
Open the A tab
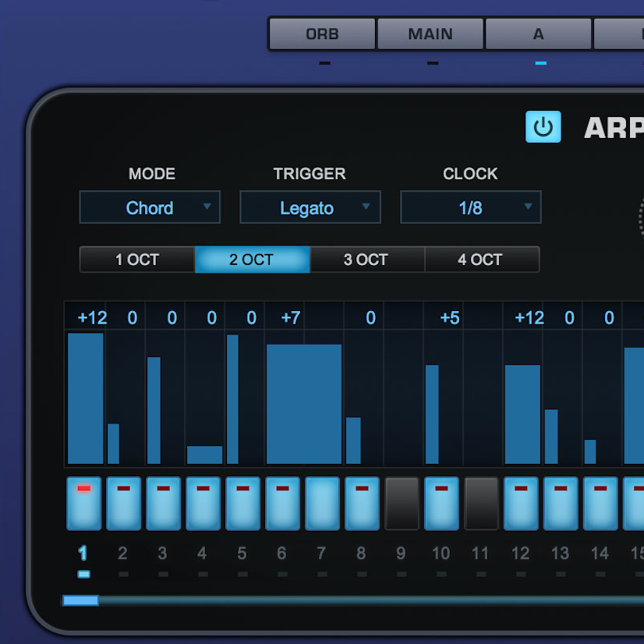[538, 34]
